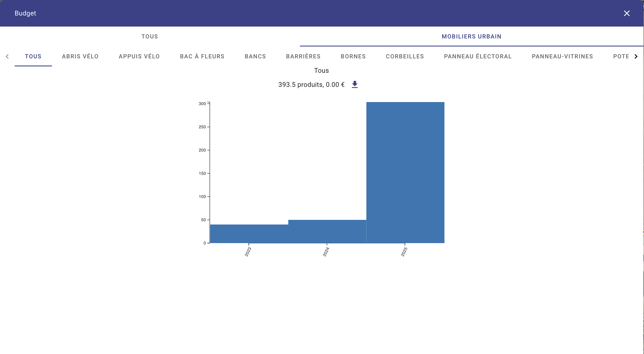Screen dimensions: 644x354
Task: Select the Bornes tab
Action: click(x=353, y=56)
